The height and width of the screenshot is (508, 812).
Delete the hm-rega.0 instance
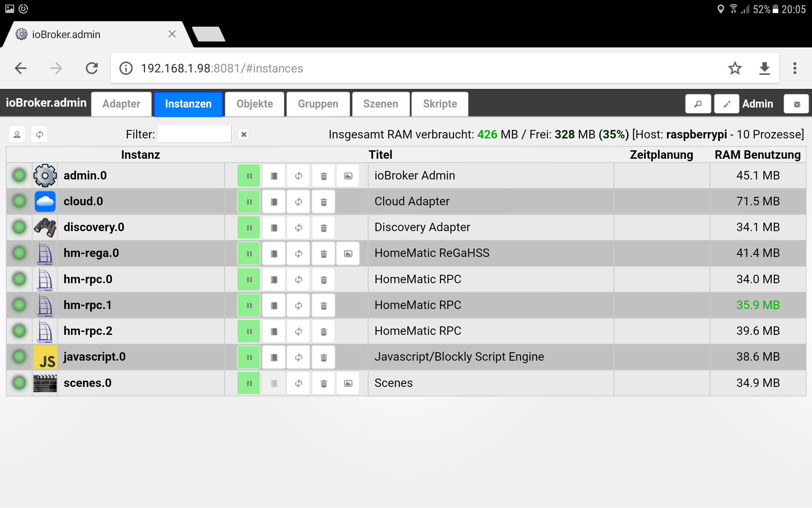pos(324,254)
